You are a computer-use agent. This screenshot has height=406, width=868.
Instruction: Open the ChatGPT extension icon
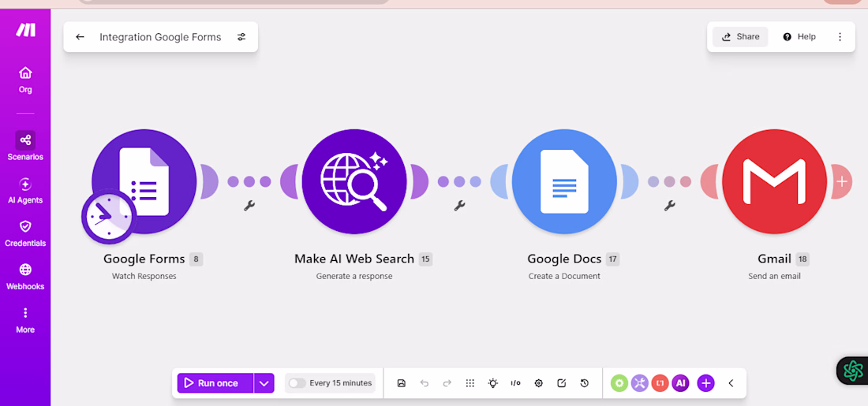click(x=853, y=371)
